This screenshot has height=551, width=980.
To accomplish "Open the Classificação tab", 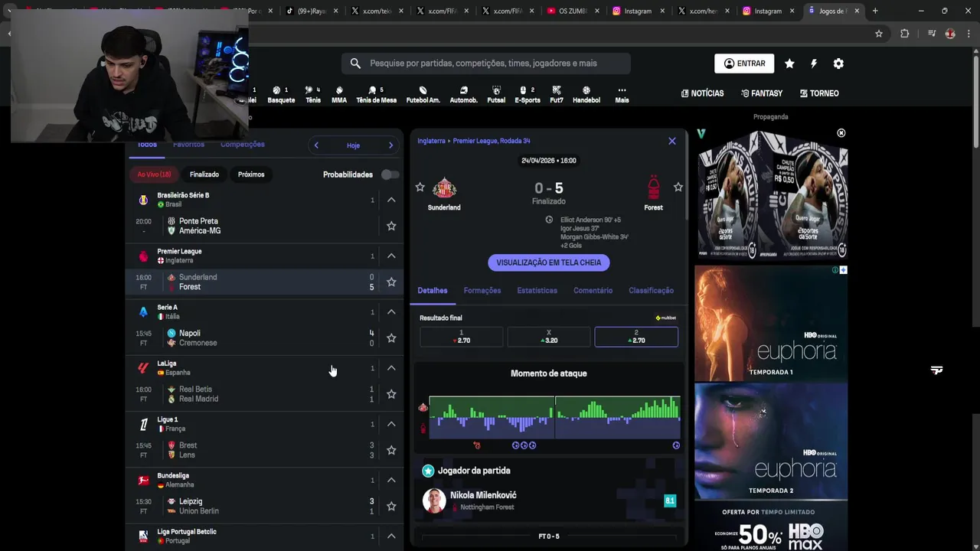I will point(651,291).
